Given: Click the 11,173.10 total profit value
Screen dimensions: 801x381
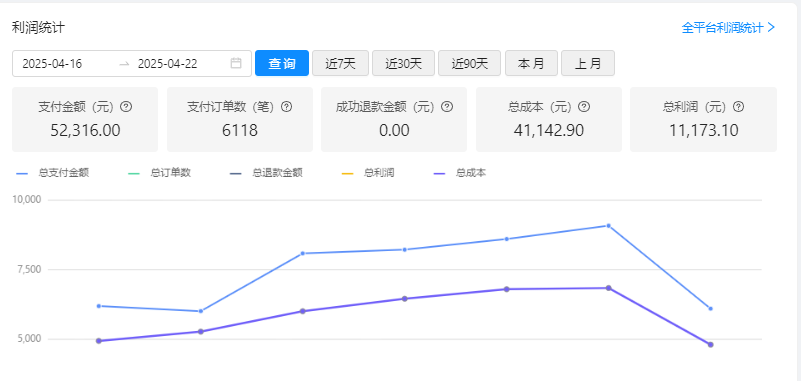Looking at the screenshot, I should 703,131.
